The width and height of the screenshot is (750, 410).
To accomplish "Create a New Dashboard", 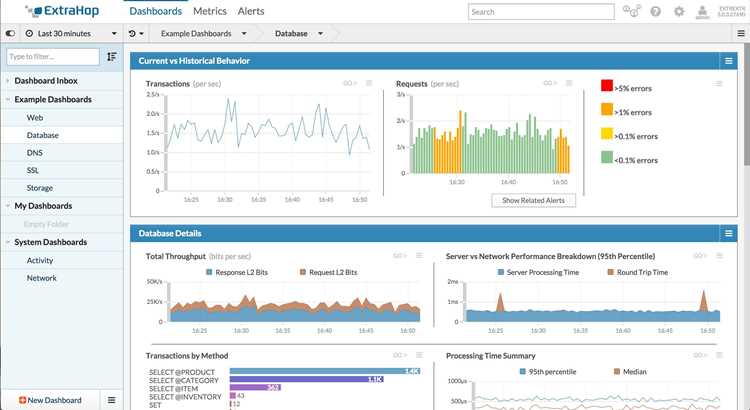I will 50,400.
